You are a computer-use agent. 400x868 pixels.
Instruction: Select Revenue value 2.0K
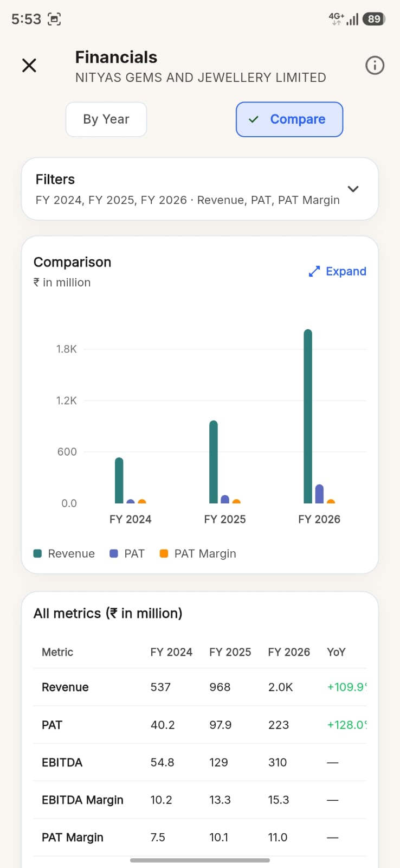pyautogui.click(x=280, y=687)
